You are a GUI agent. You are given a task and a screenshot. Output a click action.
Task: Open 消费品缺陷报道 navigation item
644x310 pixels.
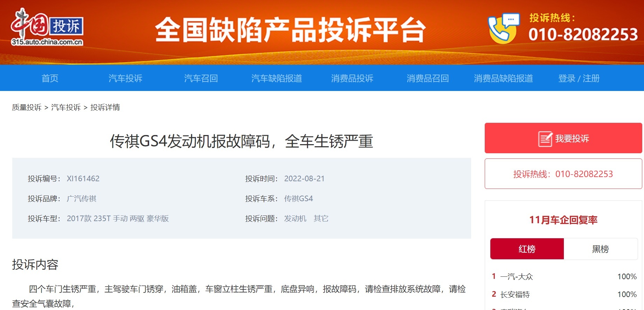pyautogui.click(x=503, y=78)
